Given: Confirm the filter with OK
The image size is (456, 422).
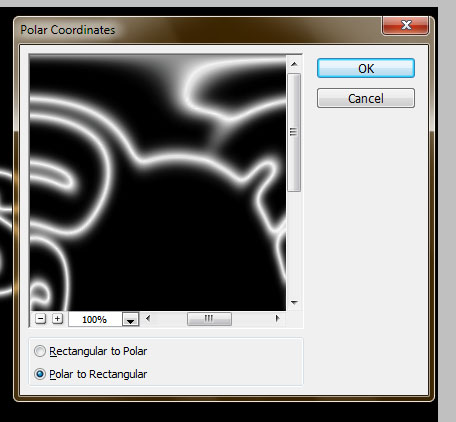Looking at the screenshot, I should (x=366, y=68).
